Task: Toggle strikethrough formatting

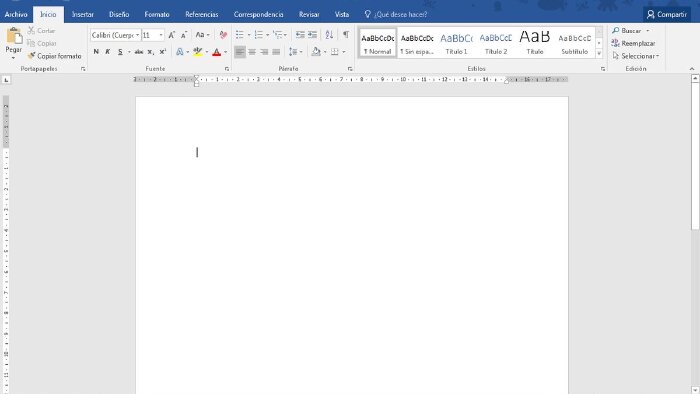Action: coord(139,52)
